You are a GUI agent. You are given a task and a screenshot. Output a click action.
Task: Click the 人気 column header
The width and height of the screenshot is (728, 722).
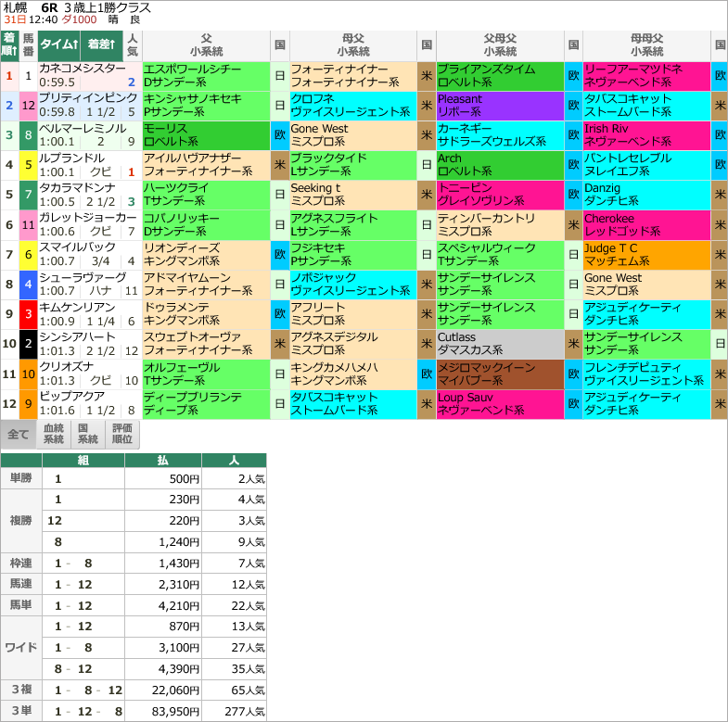pos(132,44)
